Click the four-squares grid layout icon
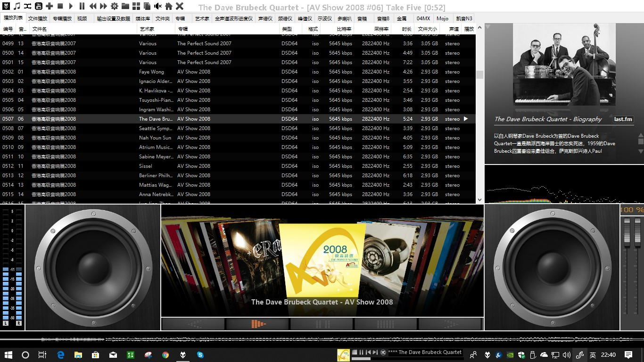Screen dimensions: 644x362 [136, 6]
